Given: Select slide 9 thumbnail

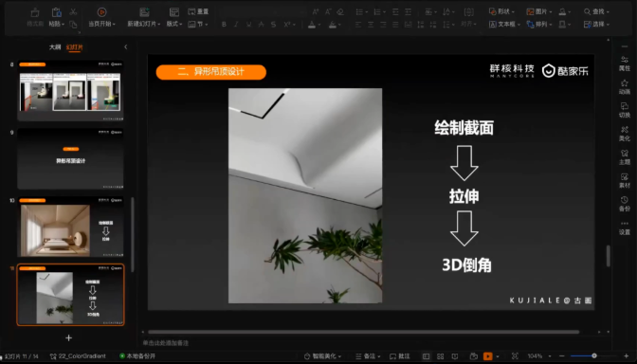Looking at the screenshot, I should [x=70, y=159].
